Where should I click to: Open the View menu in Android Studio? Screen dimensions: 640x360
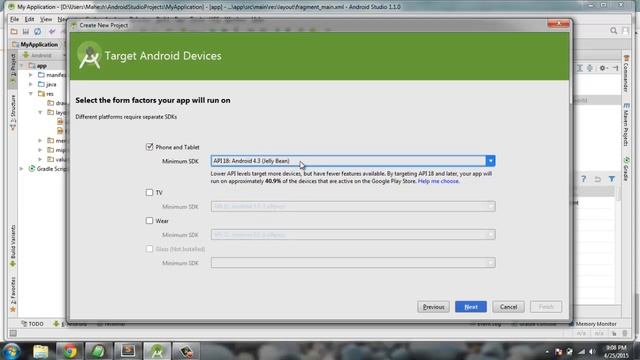[46, 19]
